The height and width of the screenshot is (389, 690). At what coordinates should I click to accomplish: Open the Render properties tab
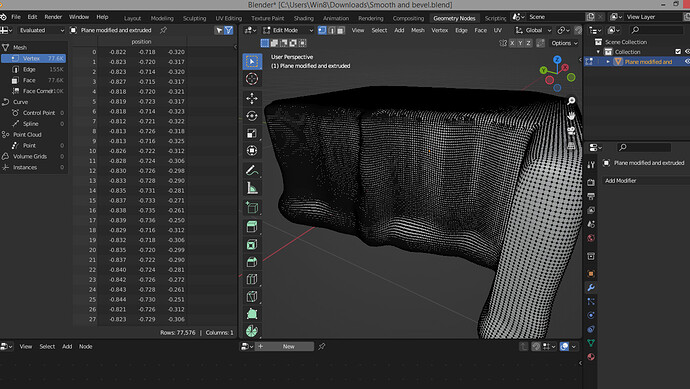pos(591,182)
